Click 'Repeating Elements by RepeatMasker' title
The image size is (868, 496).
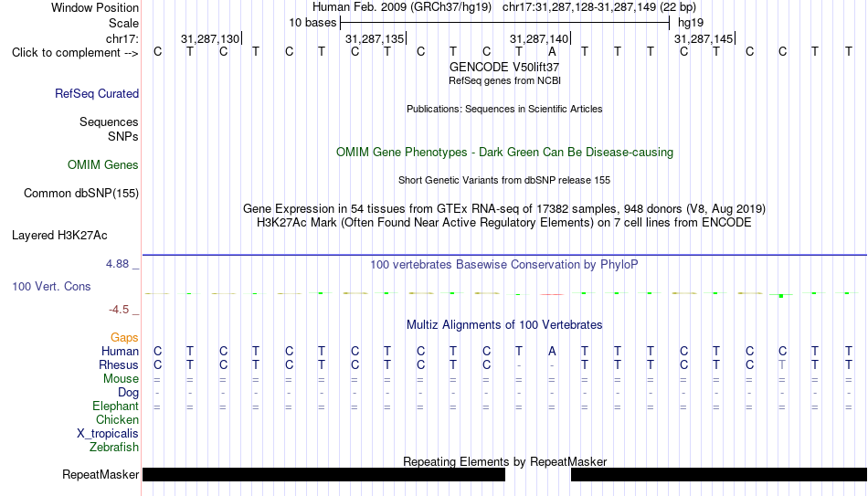pyautogui.click(x=504, y=461)
